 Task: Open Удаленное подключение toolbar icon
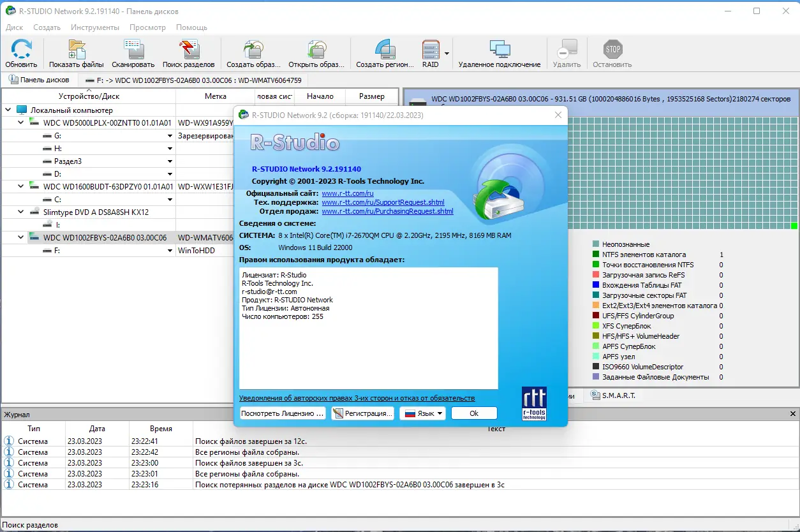click(x=500, y=50)
